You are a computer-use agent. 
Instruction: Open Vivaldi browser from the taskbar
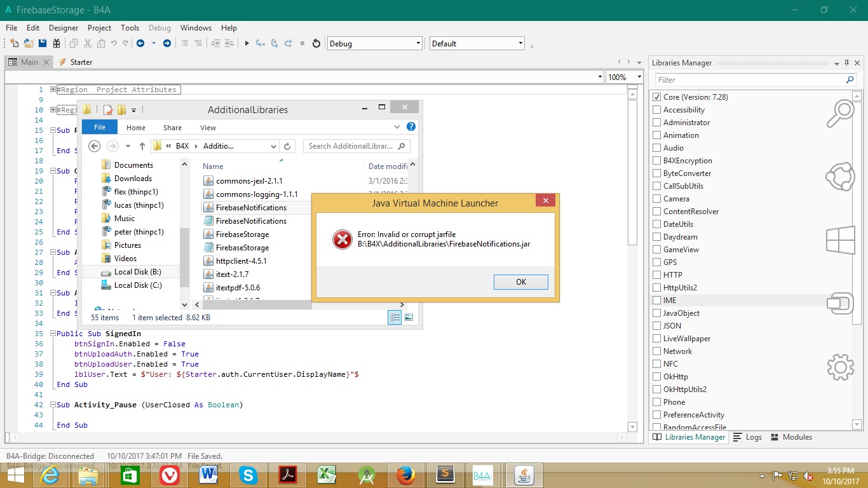pos(170,475)
